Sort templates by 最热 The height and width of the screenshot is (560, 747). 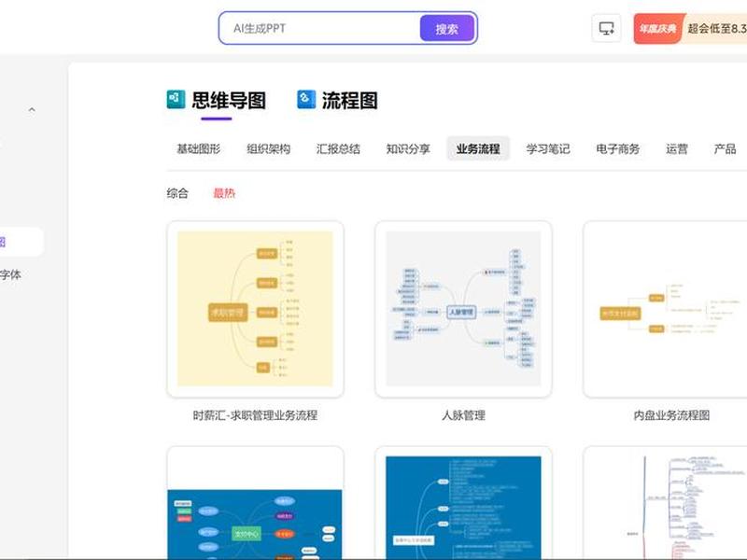224,193
